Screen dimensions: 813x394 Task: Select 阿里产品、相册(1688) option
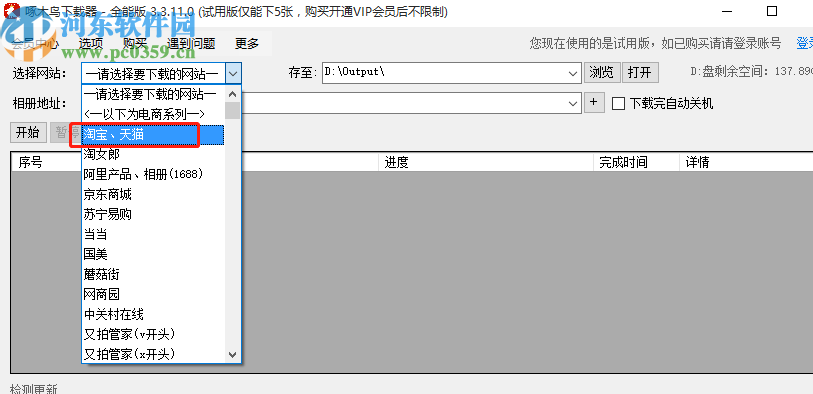click(x=153, y=175)
